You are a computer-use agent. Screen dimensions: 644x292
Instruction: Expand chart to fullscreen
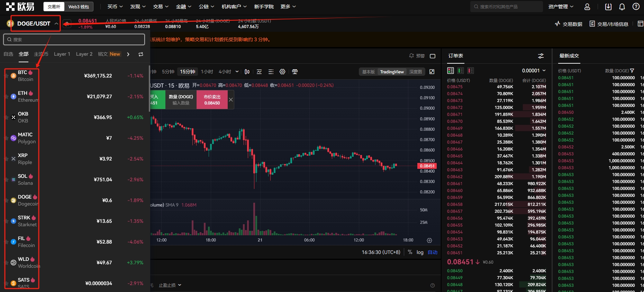pos(432,72)
